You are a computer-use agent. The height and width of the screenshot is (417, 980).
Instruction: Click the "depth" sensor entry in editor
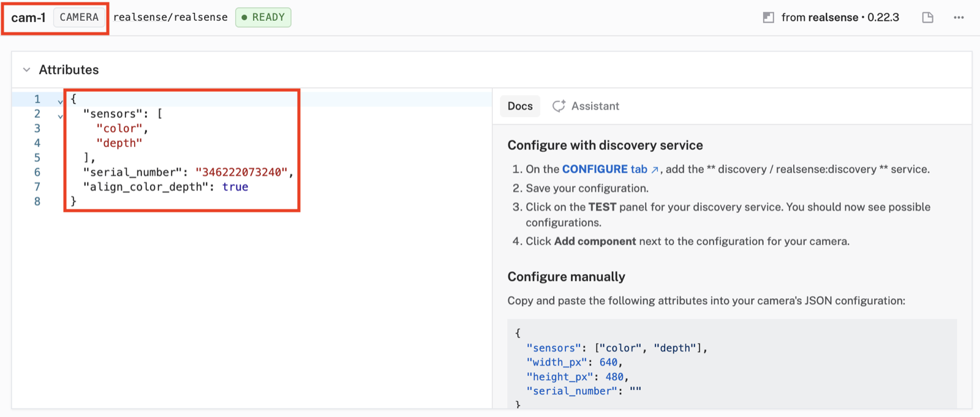point(119,143)
